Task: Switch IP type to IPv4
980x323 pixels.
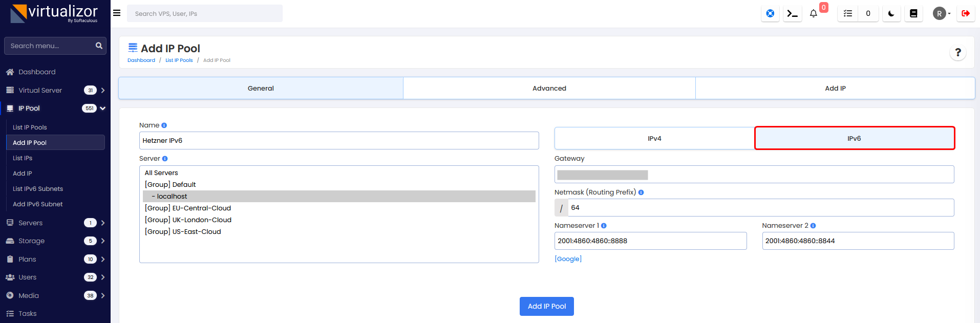Action: (x=654, y=139)
